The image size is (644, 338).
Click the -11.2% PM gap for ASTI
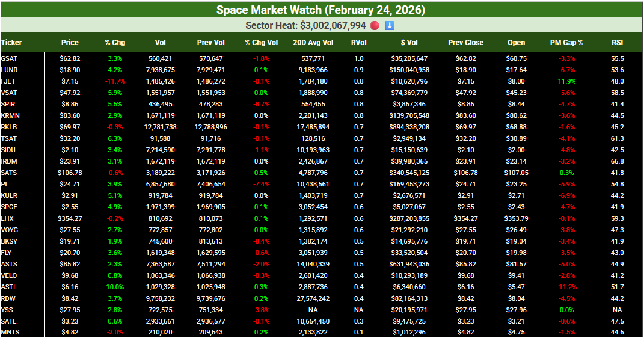pos(566,287)
